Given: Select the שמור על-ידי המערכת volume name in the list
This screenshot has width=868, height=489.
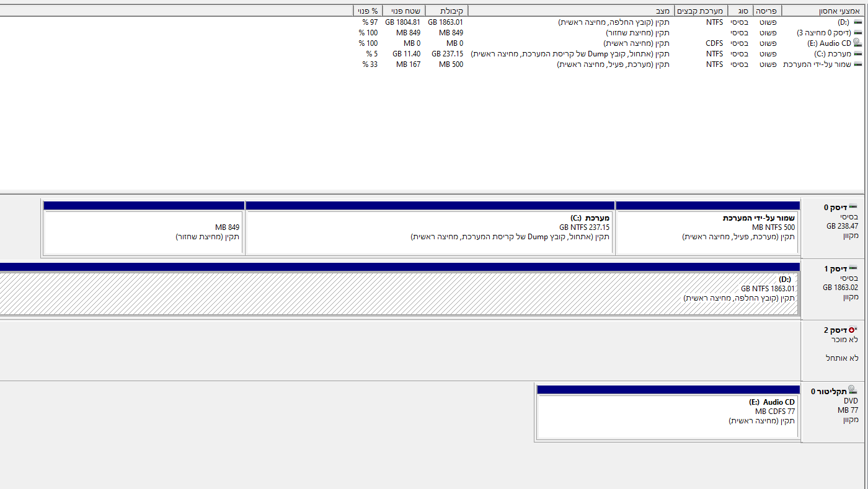Looking at the screenshot, I should [x=817, y=64].
